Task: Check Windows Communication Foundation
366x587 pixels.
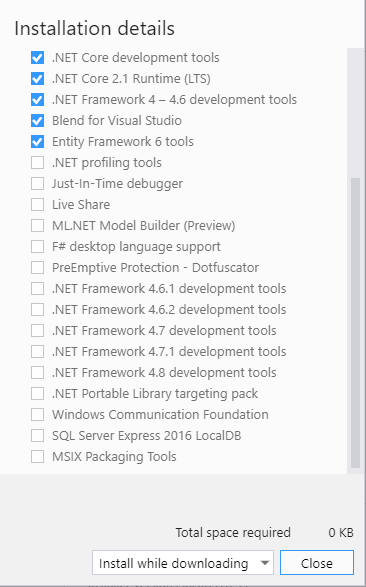Action: click(37, 414)
